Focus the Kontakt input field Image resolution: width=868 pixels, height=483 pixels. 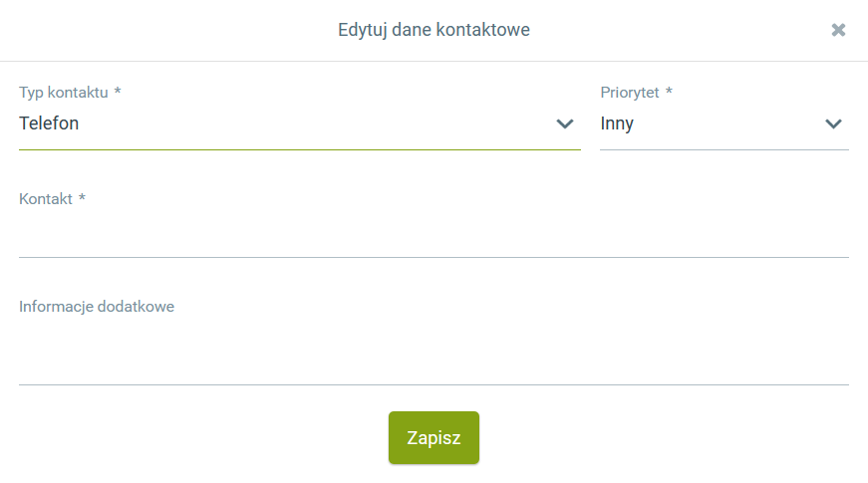[x=434, y=236]
